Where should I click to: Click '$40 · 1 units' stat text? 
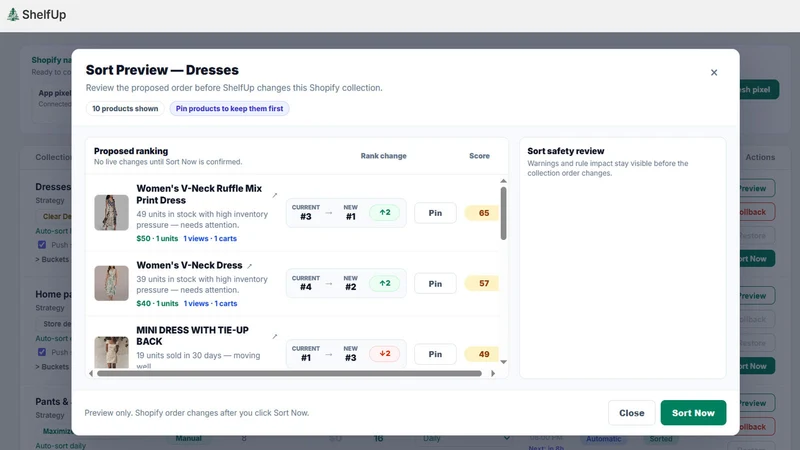pos(157,304)
